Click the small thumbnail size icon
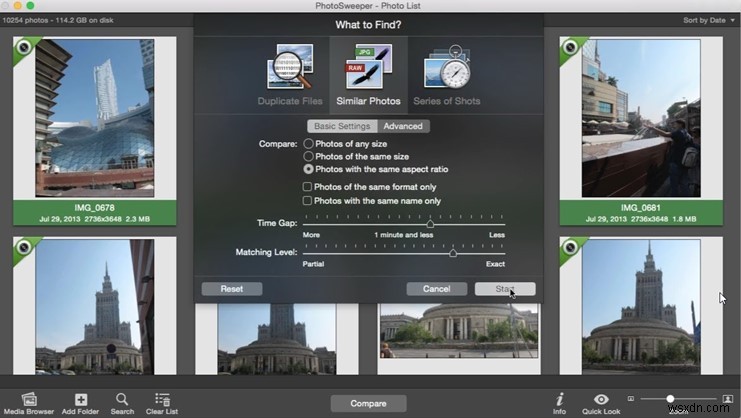Image resolution: width=741 pixels, height=418 pixels. (630, 399)
